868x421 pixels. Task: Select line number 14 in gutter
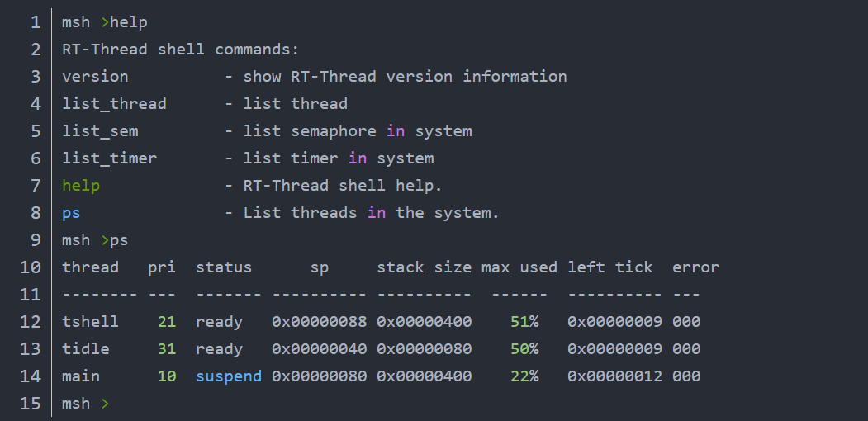tap(31, 376)
